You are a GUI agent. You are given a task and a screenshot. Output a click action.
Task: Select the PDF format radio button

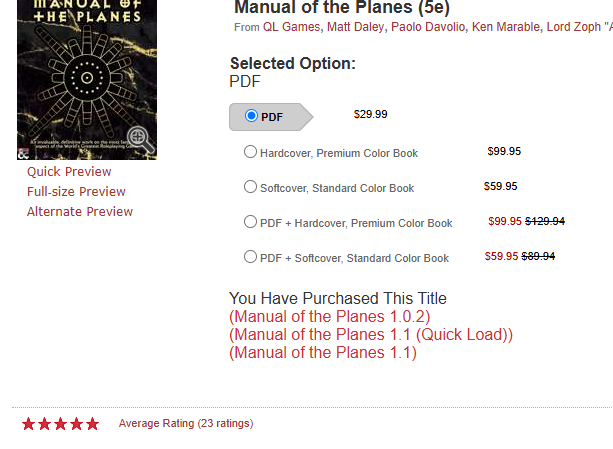[251, 117]
